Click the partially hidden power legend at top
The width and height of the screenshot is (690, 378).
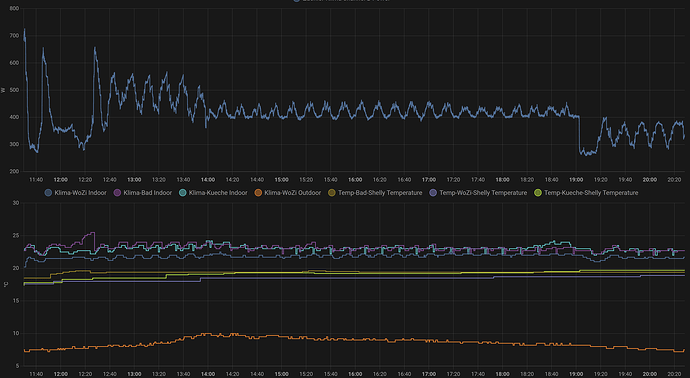(x=341, y=1)
